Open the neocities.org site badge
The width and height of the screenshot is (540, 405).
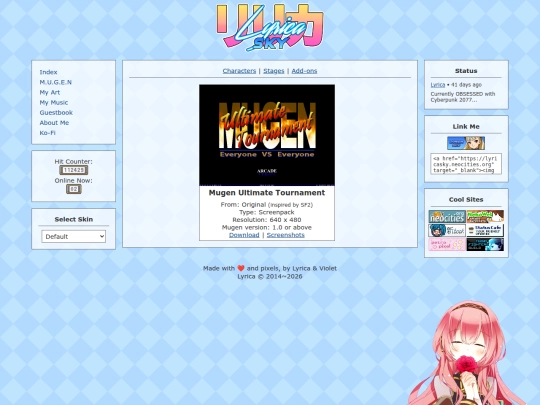click(447, 217)
